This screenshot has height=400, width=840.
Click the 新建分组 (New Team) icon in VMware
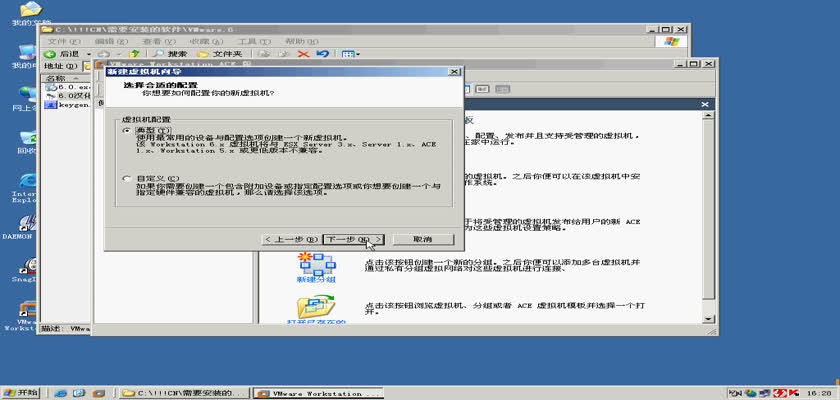(x=316, y=267)
